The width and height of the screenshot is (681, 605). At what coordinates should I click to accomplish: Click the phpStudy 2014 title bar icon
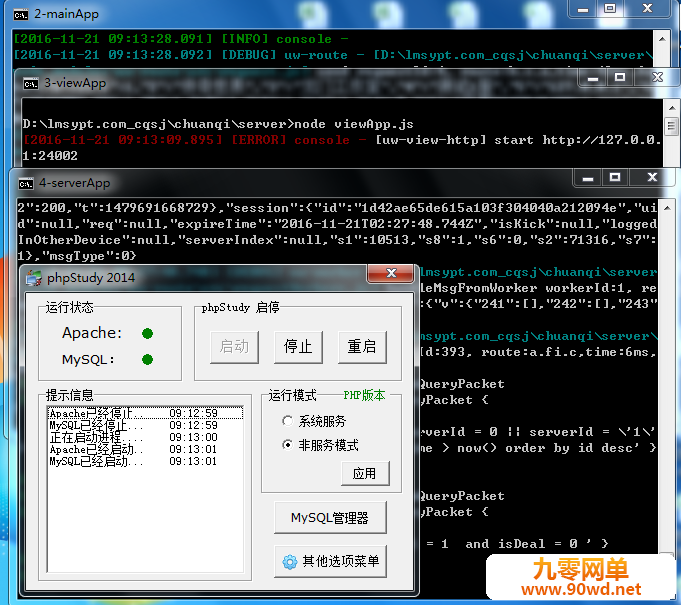[x=34, y=278]
